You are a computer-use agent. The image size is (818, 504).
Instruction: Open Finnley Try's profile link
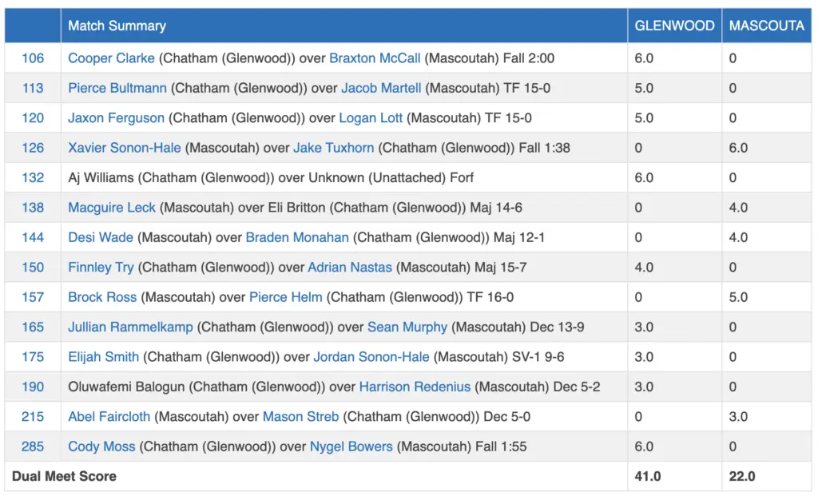tap(101, 268)
